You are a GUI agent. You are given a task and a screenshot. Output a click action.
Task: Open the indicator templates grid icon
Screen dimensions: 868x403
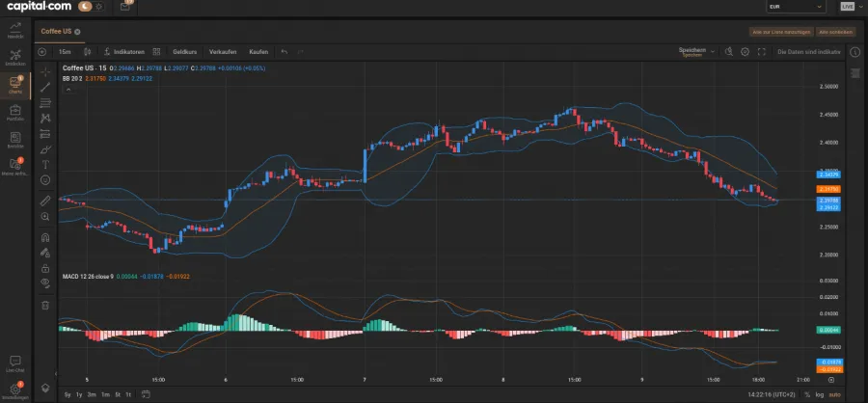[156, 51]
